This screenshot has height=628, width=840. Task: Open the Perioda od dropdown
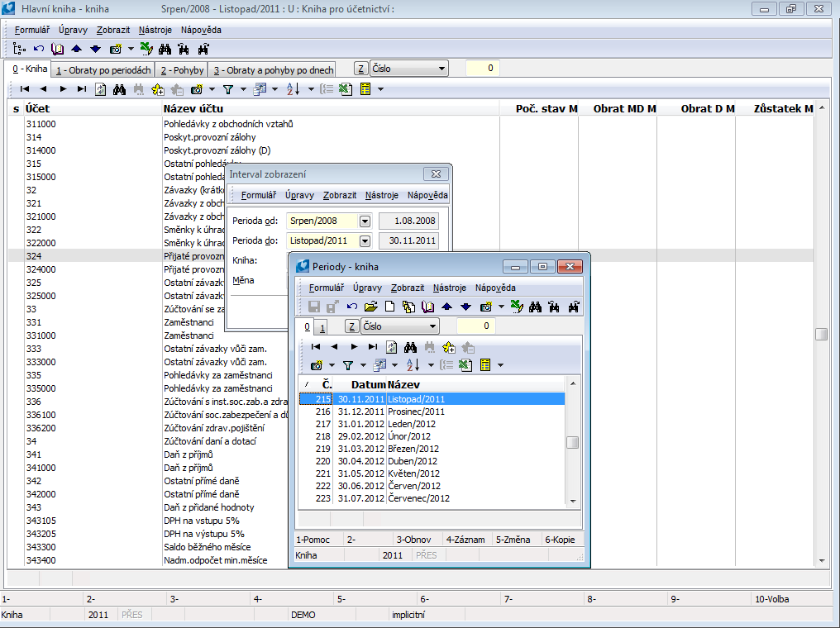point(365,221)
